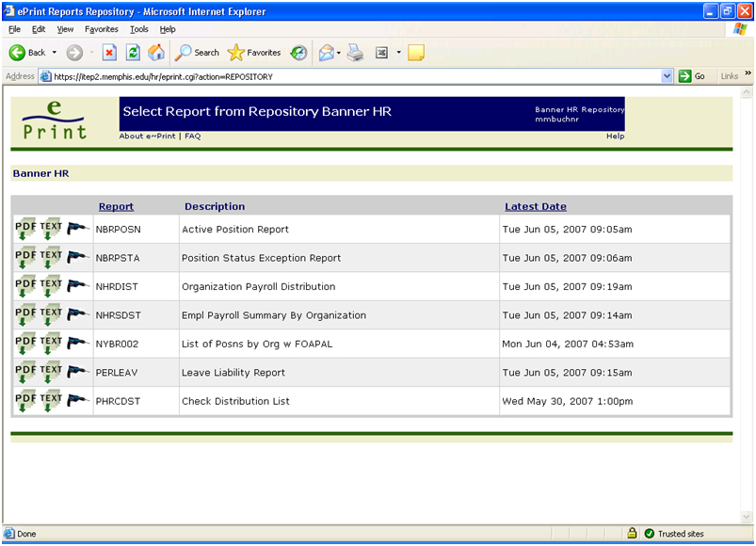Go to browser Home page icon
This screenshot has width=756, height=546.
[155, 53]
